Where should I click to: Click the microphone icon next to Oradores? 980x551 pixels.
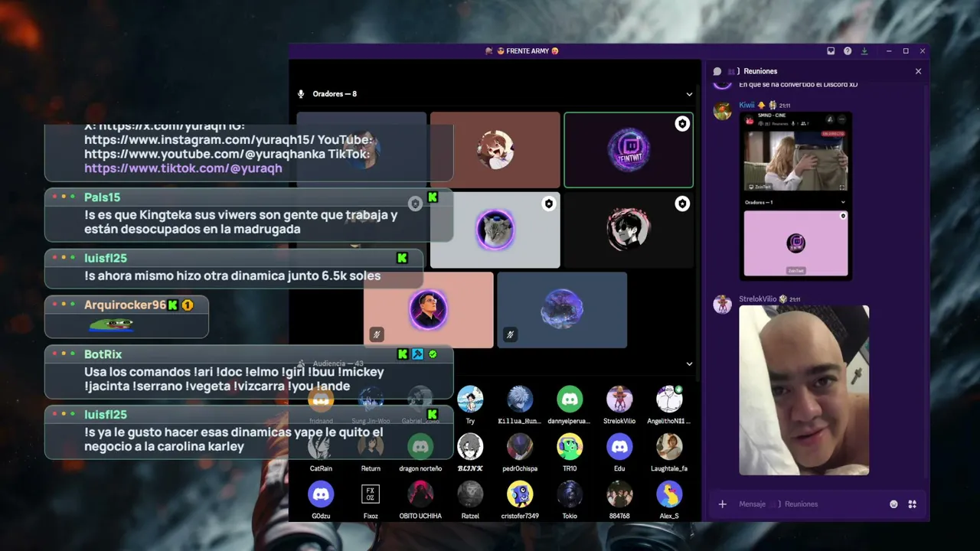(301, 94)
